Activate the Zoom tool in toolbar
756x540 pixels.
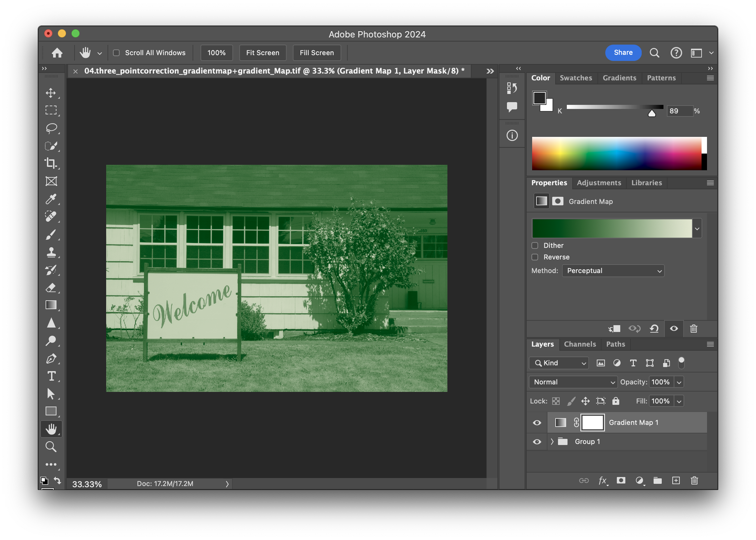tap(51, 446)
